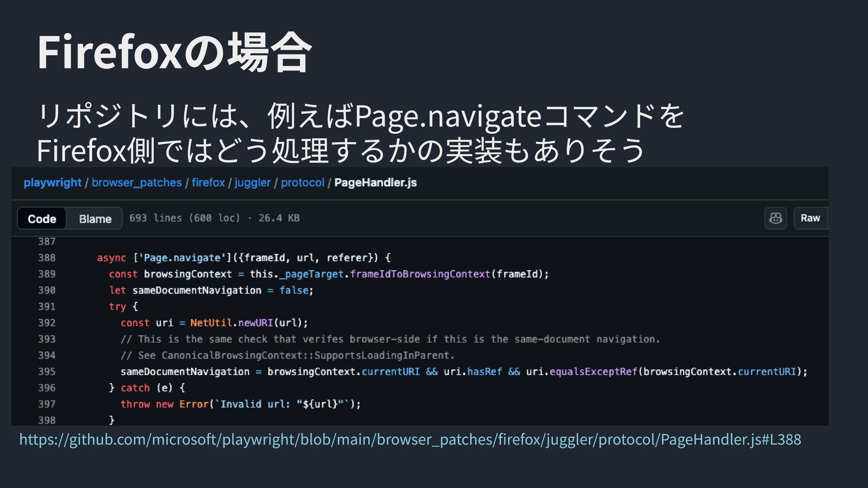
Task: Switch to the Blame tab
Action: coord(95,219)
